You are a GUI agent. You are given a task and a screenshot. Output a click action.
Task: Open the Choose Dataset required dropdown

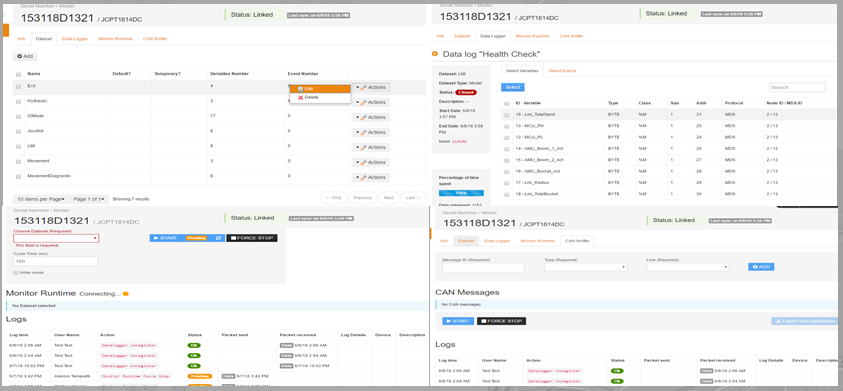click(56, 238)
